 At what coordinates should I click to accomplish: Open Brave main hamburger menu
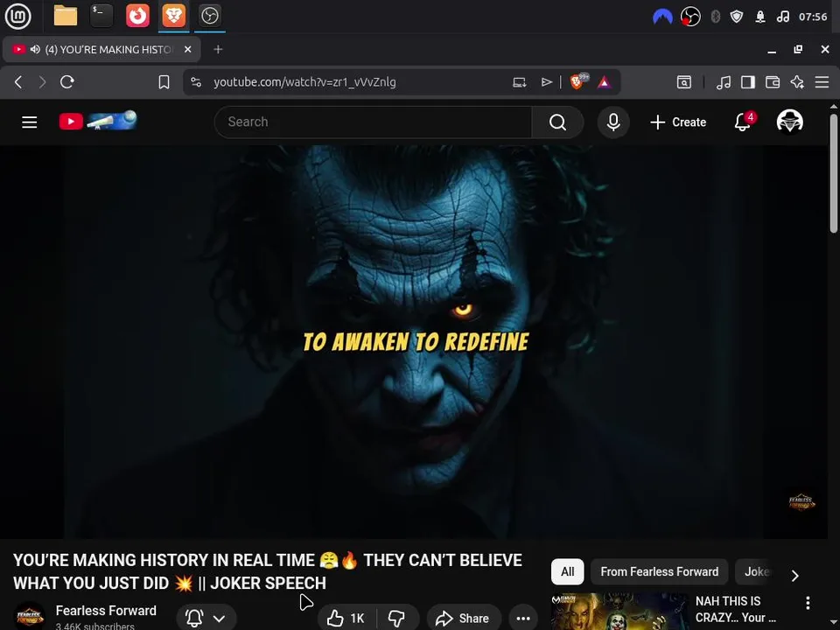822,82
